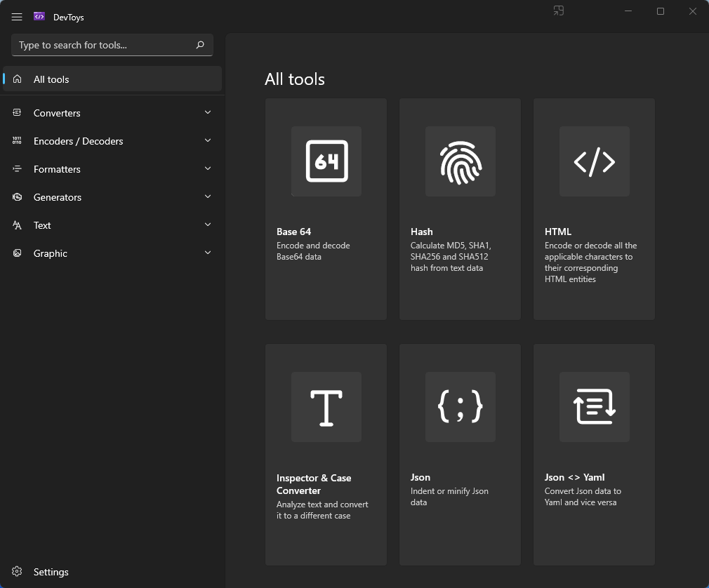Expand the Converters category
The width and height of the screenshot is (709, 588).
pos(207,112)
